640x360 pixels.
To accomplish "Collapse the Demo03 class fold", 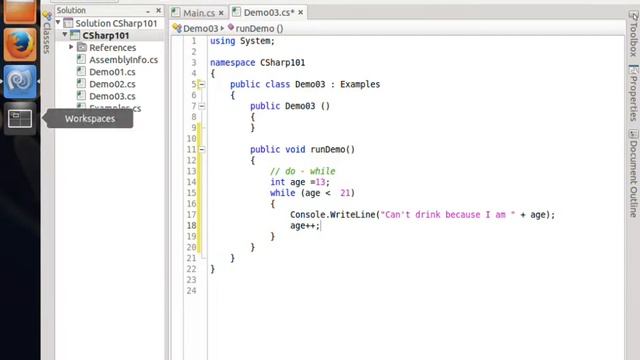I will tap(202, 84).
